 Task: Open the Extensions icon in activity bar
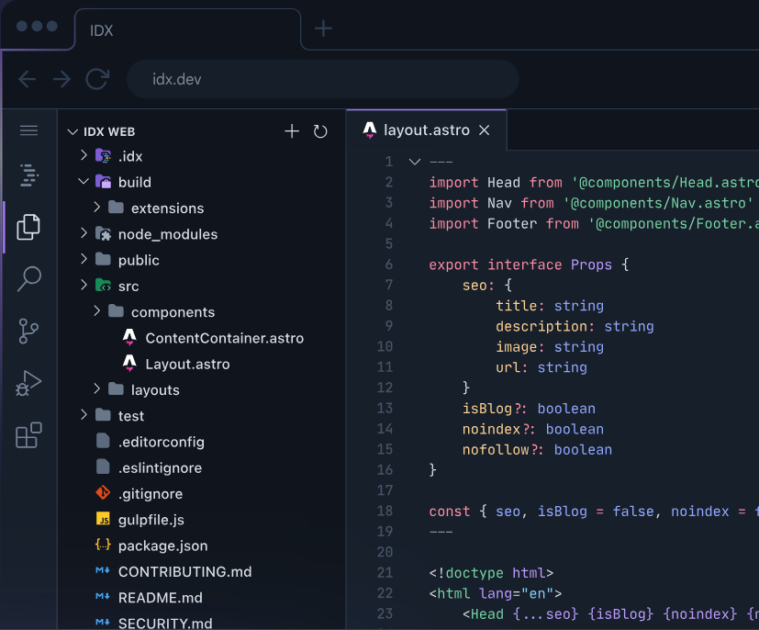tap(29, 435)
